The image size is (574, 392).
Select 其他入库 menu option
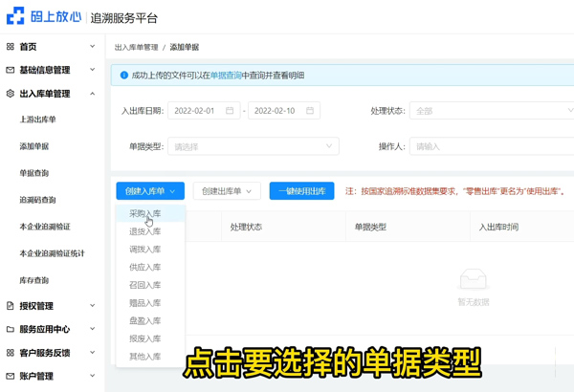[145, 357]
